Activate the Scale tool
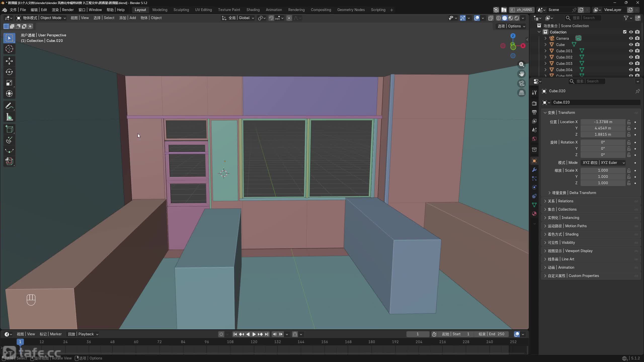This screenshot has width=644, height=362. click(x=9, y=83)
